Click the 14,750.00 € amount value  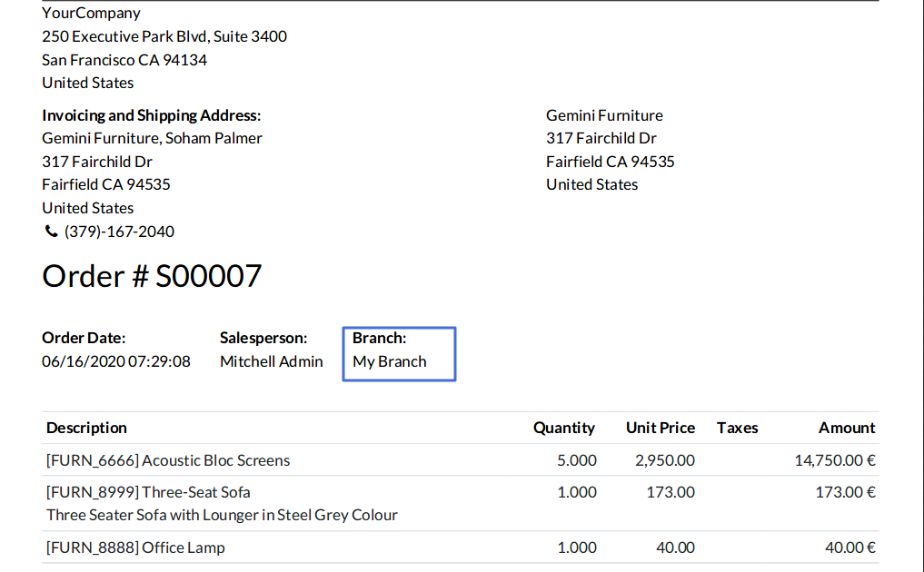point(834,460)
